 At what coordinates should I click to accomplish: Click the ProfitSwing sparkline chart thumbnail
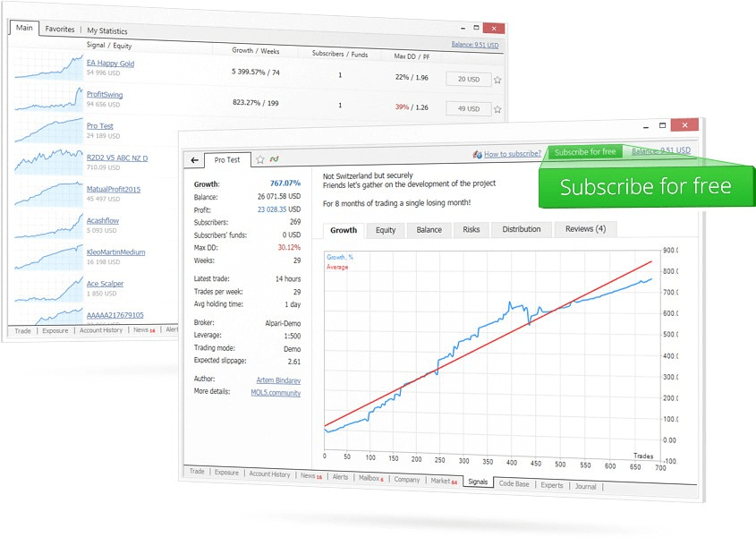coord(47,97)
